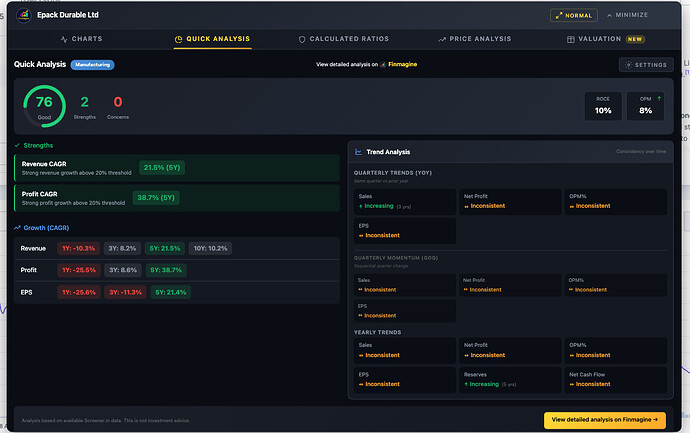The image size is (690, 433).
Task: Open the Settings button
Action: (x=646, y=65)
